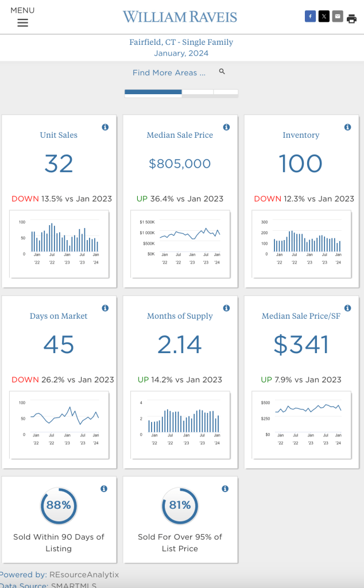Image resolution: width=364 pixels, height=588 pixels.
Task: Show info for Median Sale Price/SF card
Action: click(347, 308)
